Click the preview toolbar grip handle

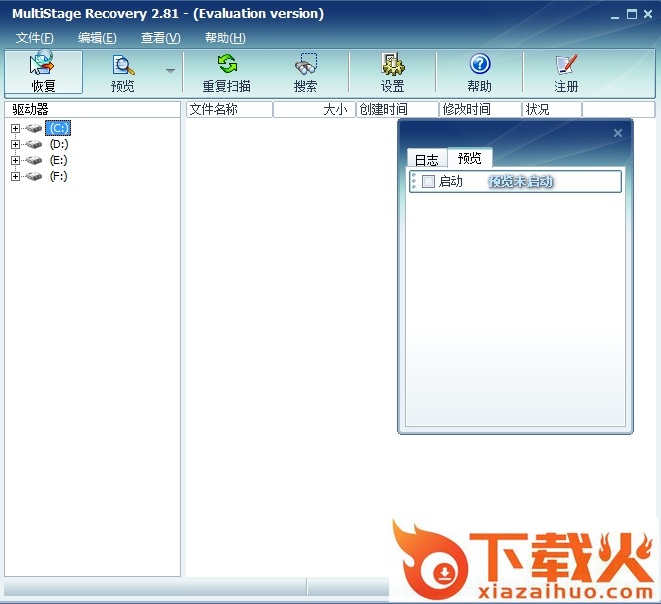coord(414,181)
